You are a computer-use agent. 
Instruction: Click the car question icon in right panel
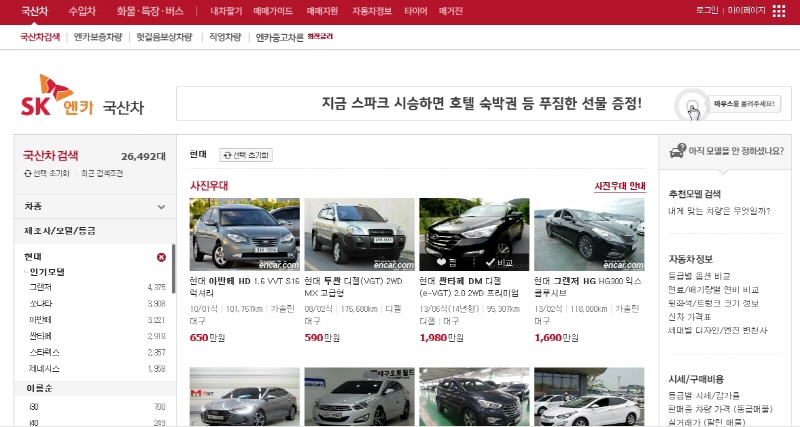click(x=678, y=150)
